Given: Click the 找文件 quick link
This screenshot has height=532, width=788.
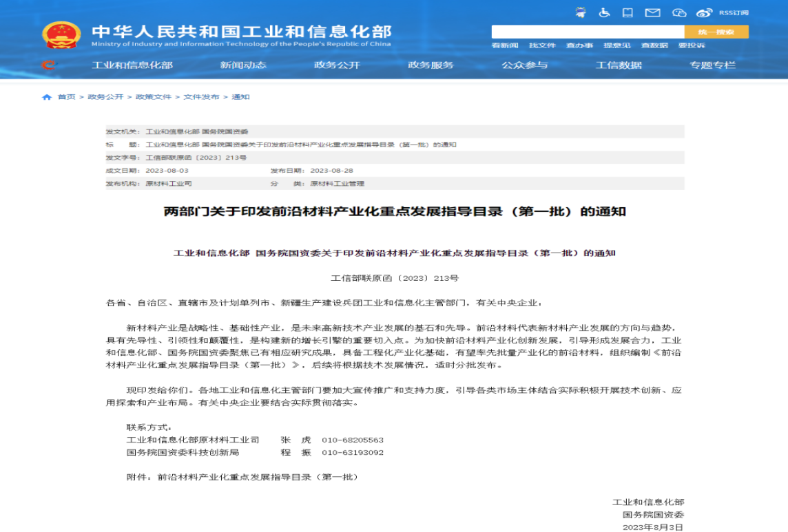Looking at the screenshot, I should click(x=542, y=45).
